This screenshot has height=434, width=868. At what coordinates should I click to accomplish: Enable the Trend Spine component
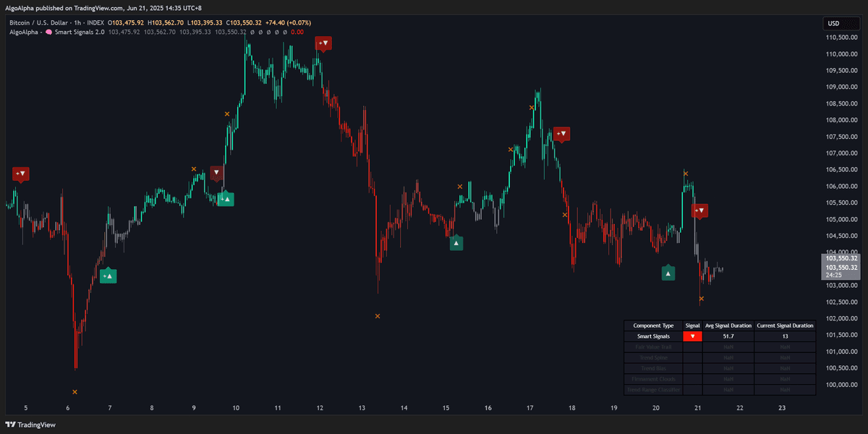[652, 357]
